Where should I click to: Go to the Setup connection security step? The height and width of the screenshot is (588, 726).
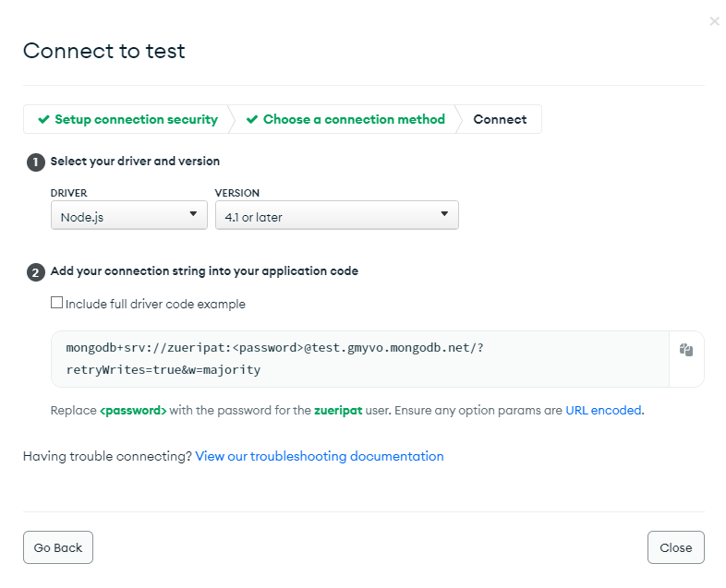(136, 119)
